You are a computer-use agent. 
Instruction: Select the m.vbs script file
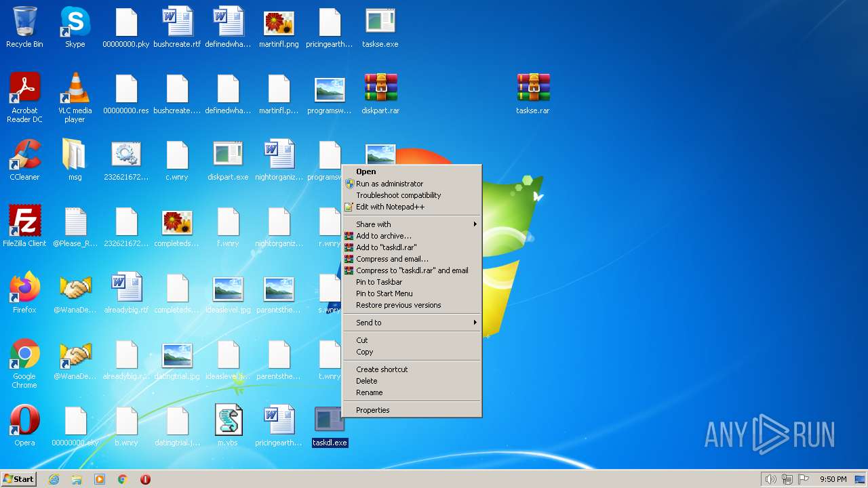tap(228, 426)
